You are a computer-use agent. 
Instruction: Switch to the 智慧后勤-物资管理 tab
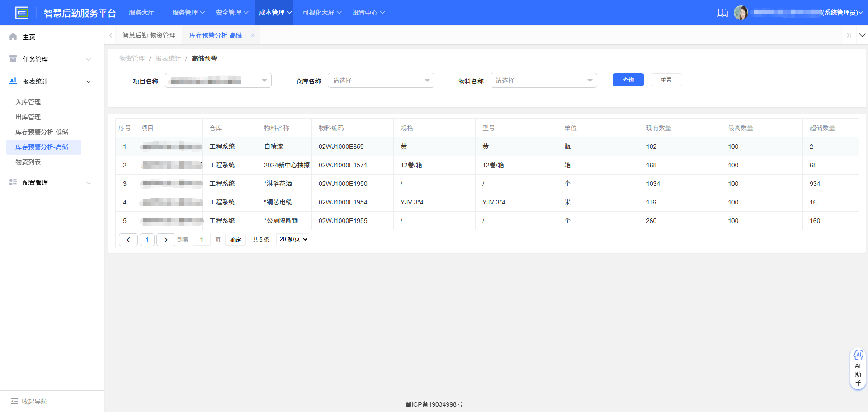click(x=149, y=35)
